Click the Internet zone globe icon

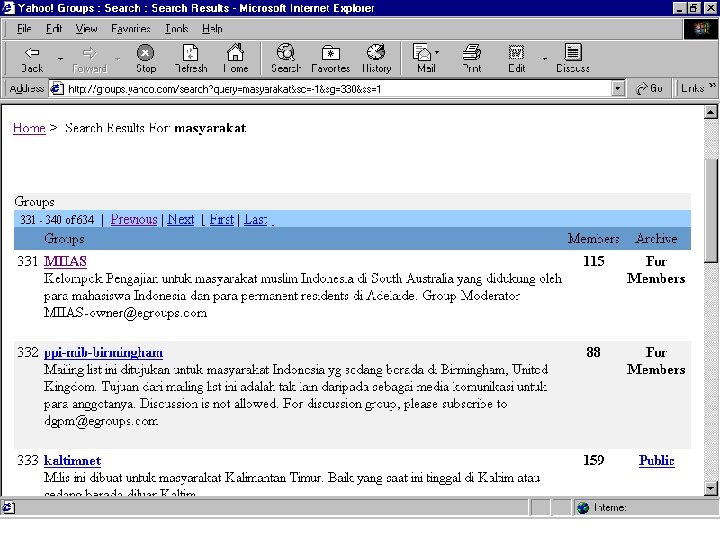(x=583, y=507)
